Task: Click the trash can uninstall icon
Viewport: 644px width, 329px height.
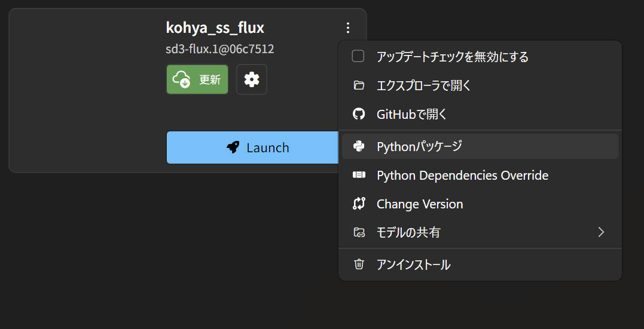Action: (359, 265)
